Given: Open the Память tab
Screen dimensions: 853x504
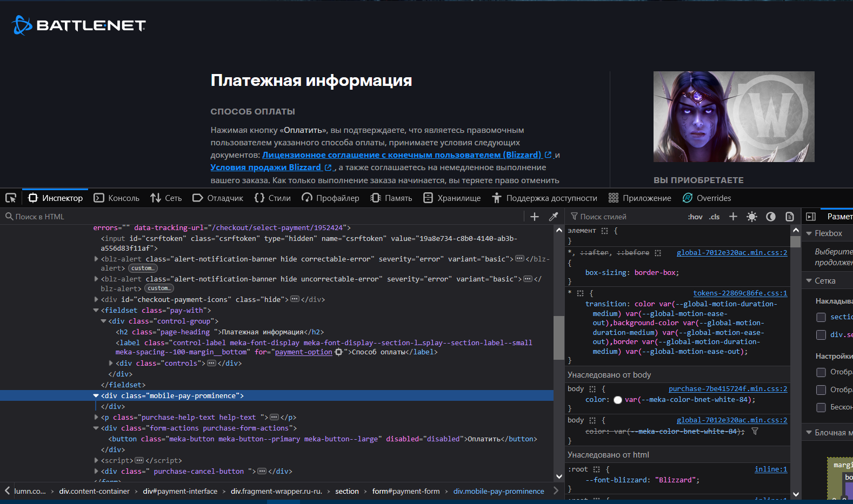Looking at the screenshot, I should [x=391, y=198].
